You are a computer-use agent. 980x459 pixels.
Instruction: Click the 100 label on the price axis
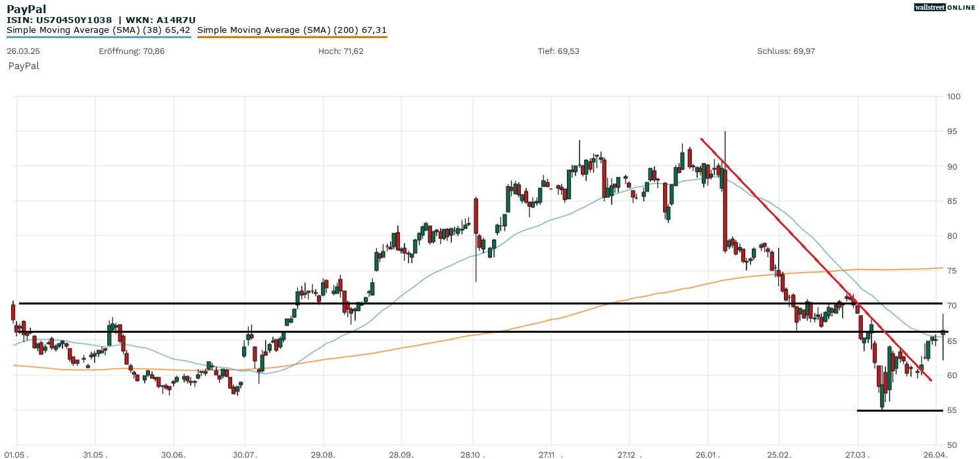954,97
